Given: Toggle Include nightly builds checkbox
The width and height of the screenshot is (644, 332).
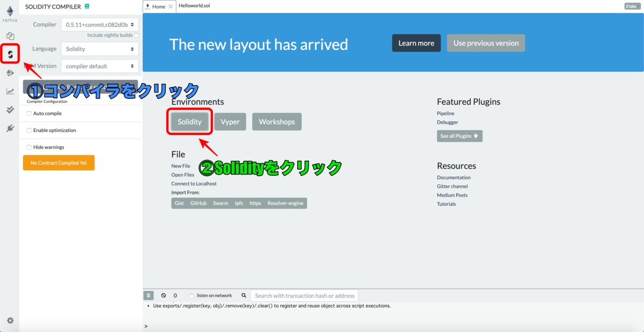Looking at the screenshot, I should (136, 35).
